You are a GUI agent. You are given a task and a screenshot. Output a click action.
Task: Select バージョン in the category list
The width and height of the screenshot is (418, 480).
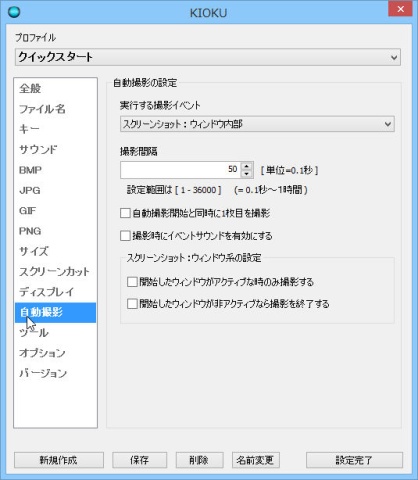point(55,373)
